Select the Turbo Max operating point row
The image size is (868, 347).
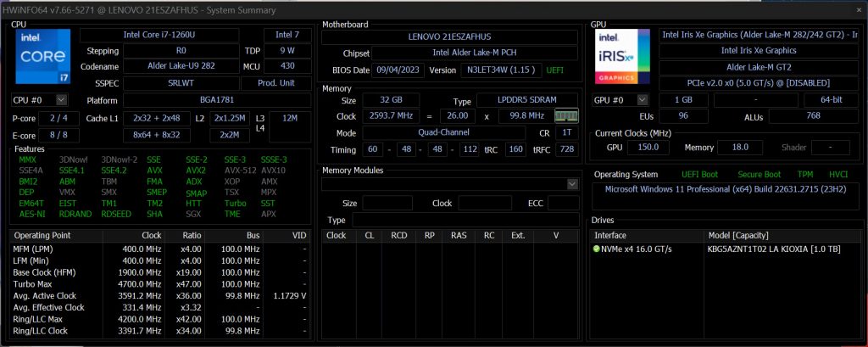[160, 284]
